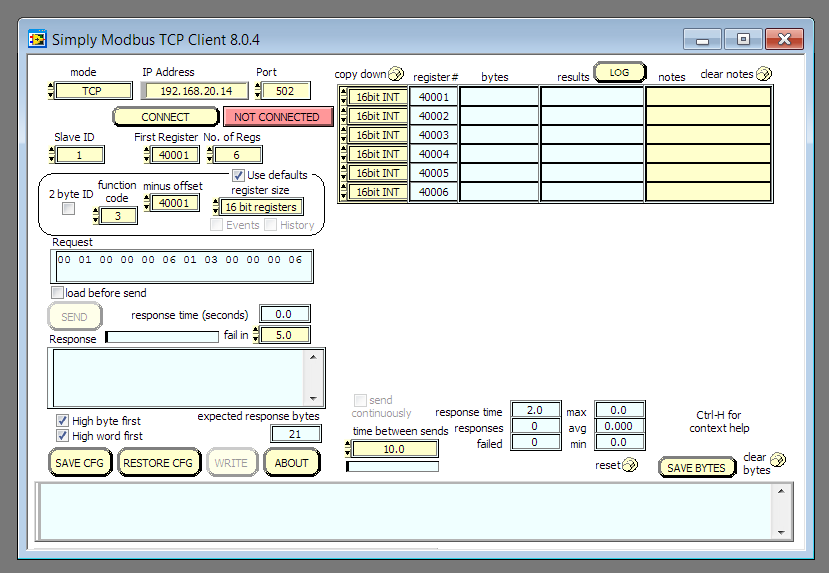This screenshot has height=573, width=829.
Task: Click RESTORE CFG button
Action: pyautogui.click(x=159, y=463)
